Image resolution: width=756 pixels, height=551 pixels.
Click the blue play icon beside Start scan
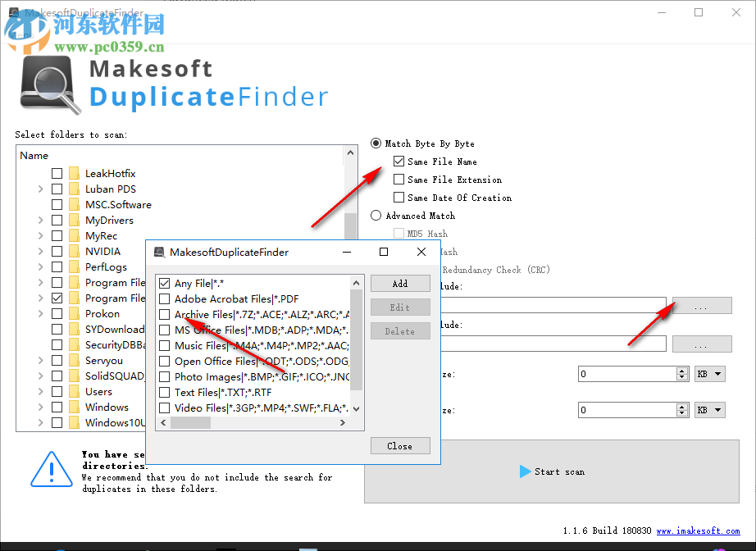[526, 471]
